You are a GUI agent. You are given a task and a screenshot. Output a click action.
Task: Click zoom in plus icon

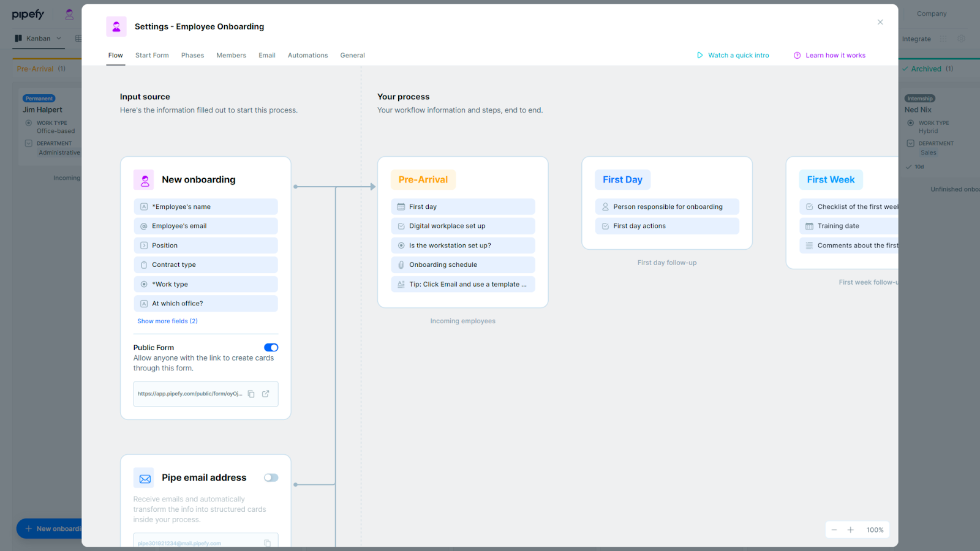(851, 530)
